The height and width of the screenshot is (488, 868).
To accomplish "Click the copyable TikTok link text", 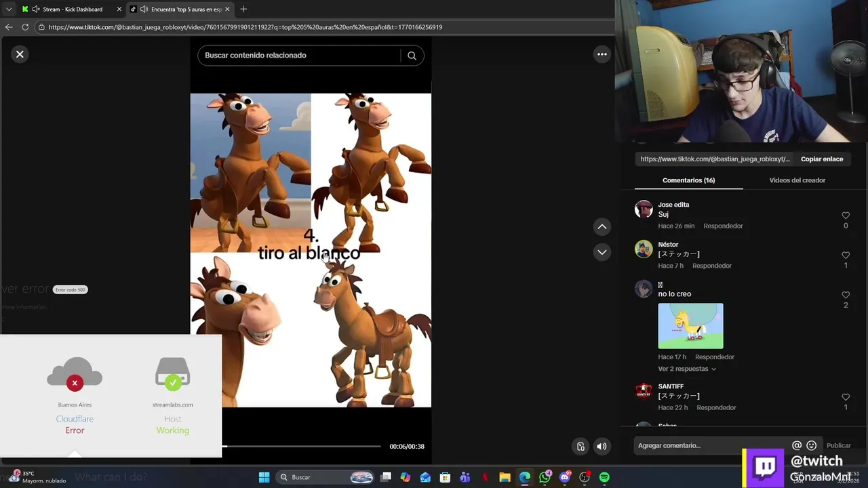I will 715,159.
